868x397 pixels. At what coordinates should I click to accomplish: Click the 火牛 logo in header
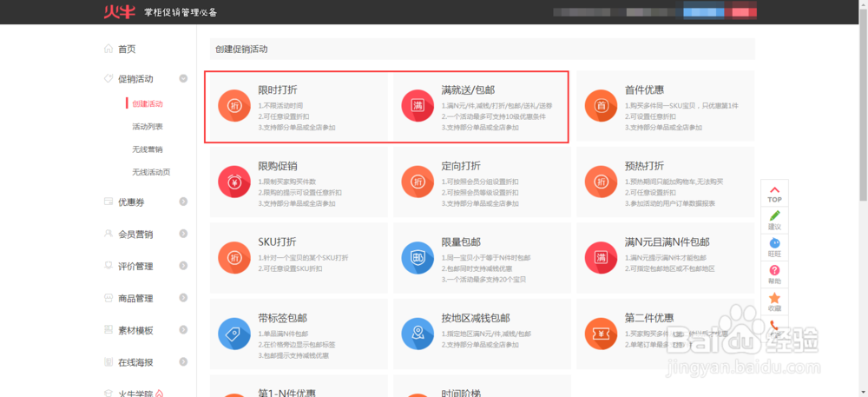(x=119, y=11)
